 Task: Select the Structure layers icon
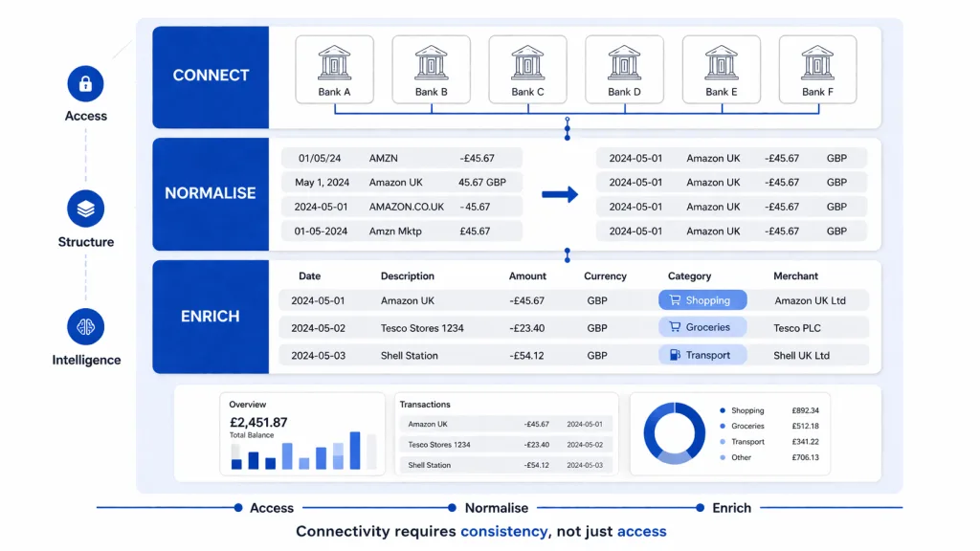85,209
